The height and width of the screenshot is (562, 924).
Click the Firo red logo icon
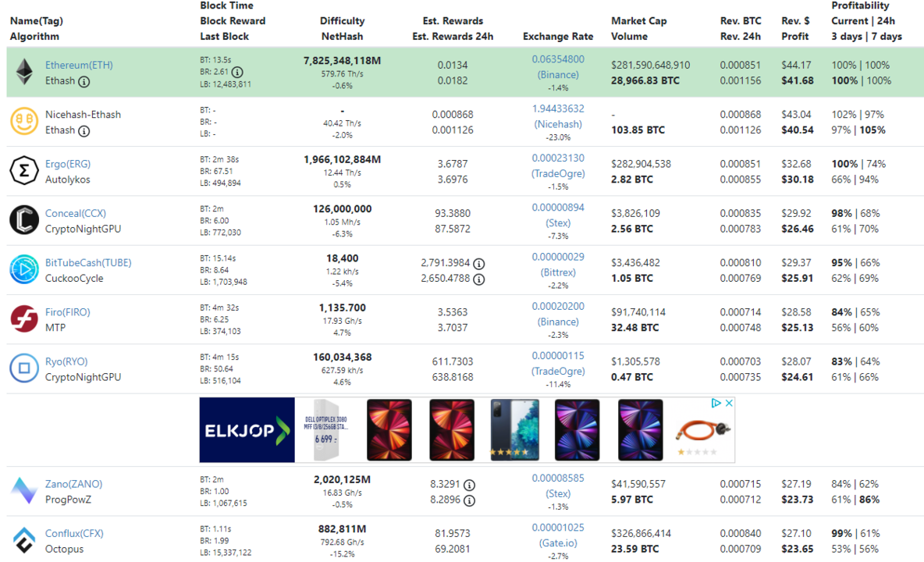[24, 318]
